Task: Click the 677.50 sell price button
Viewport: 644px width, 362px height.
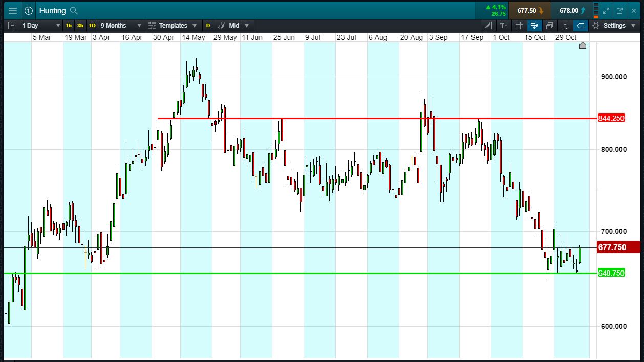Action: [x=530, y=10]
